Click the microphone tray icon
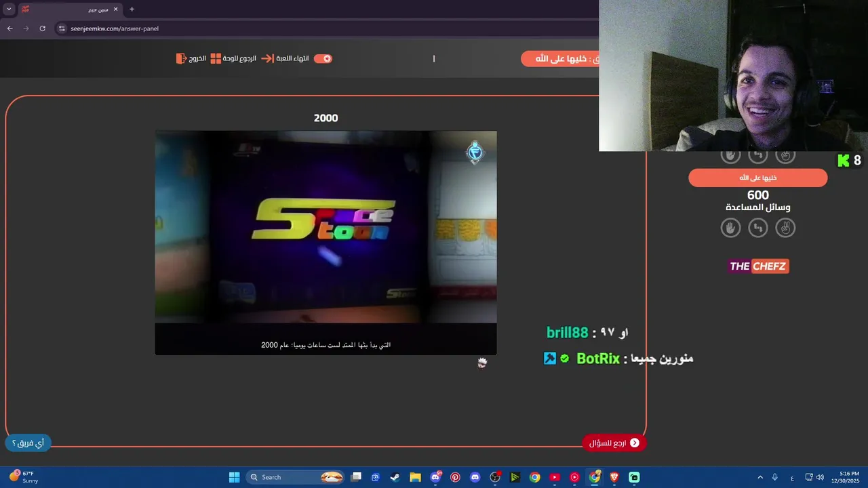 click(775, 477)
